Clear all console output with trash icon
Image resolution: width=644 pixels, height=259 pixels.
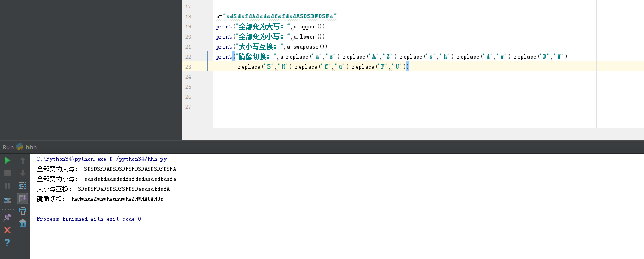click(x=23, y=224)
